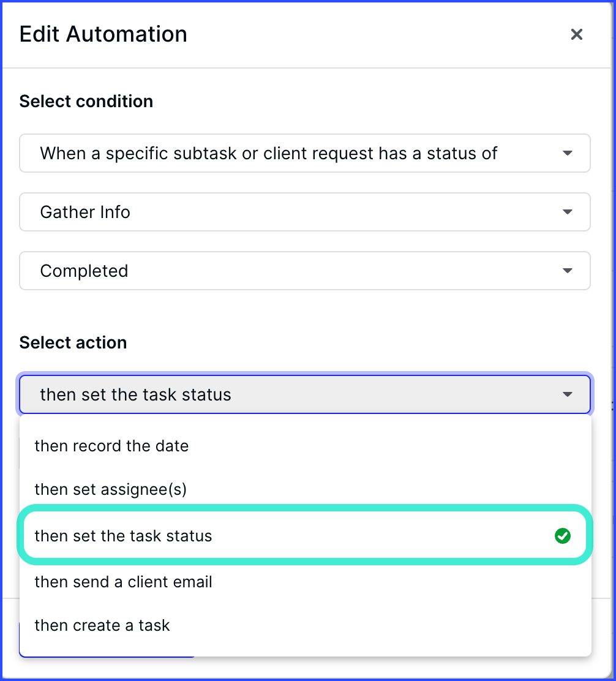Click the green checkmark beside set task status
The image size is (616, 681).
point(563,535)
